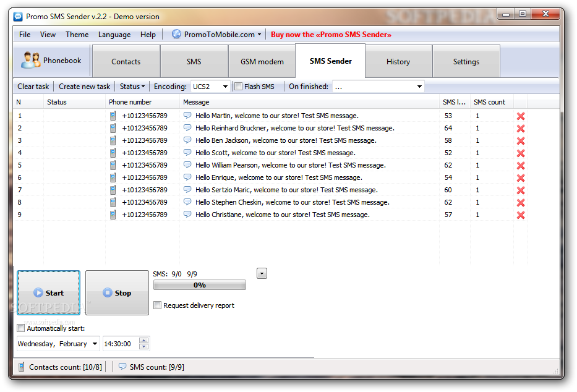
Task: Click phone icon in row 7
Action: (x=113, y=190)
